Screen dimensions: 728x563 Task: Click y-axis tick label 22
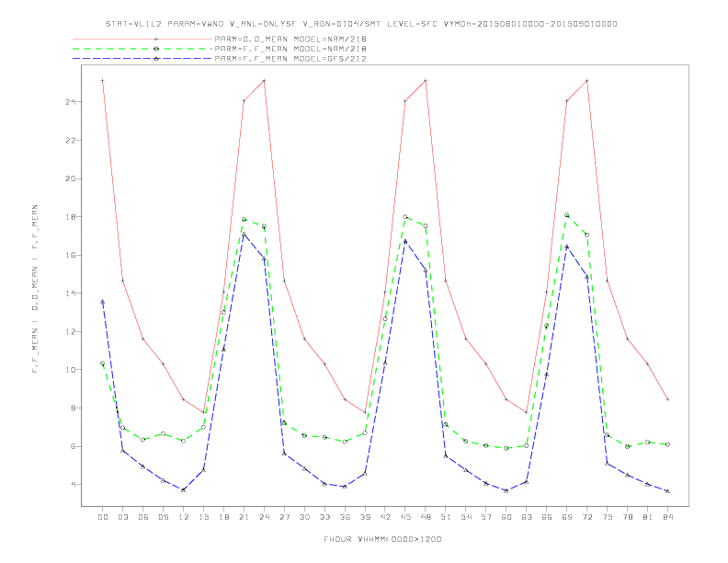pos(71,140)
